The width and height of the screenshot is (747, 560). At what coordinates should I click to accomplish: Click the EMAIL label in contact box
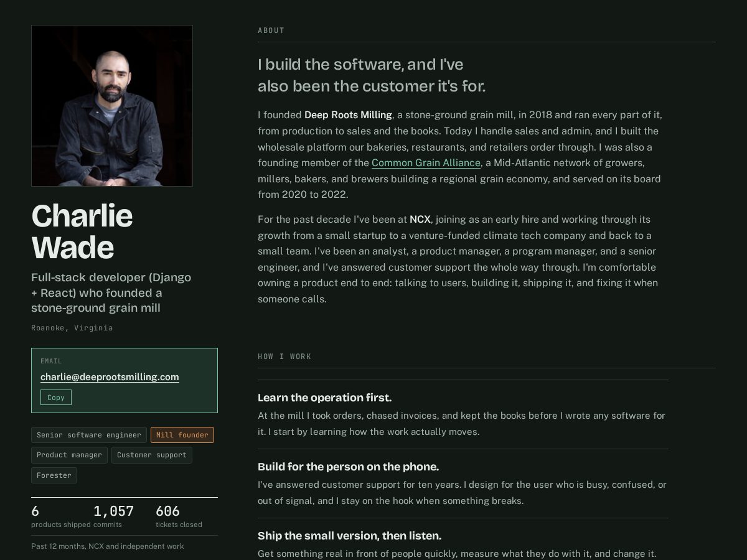pyautogui.click(x=51, y=361)
